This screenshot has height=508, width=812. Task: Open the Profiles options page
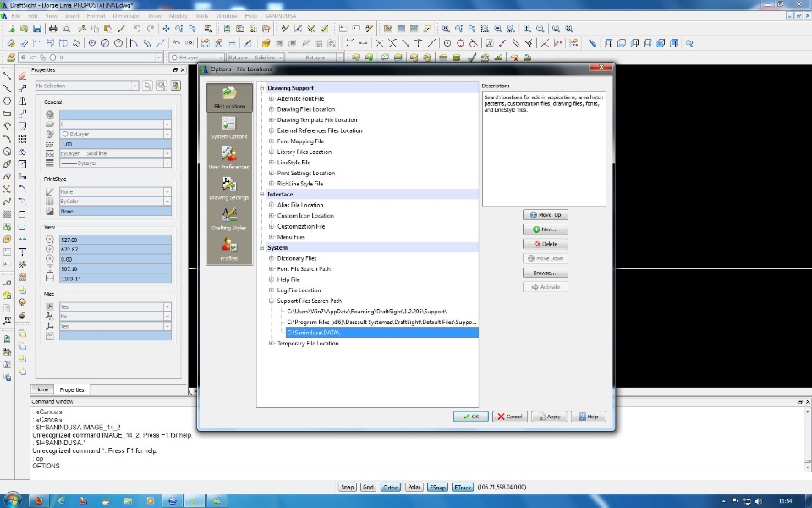[x=229, y=249]
